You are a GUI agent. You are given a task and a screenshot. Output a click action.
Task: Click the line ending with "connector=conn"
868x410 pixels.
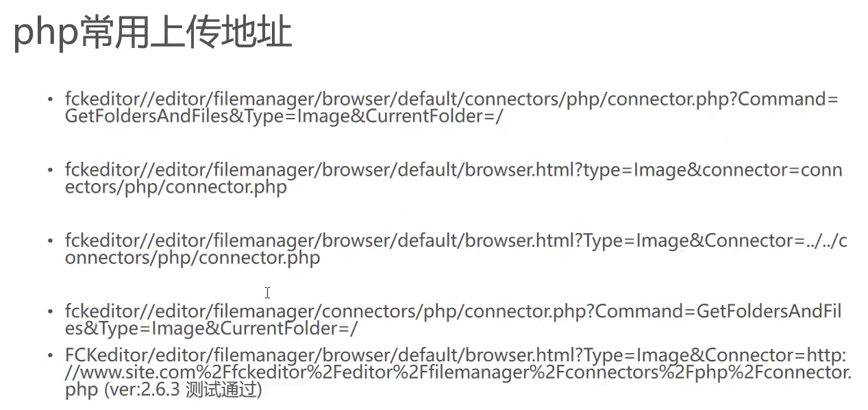(453, 169)
